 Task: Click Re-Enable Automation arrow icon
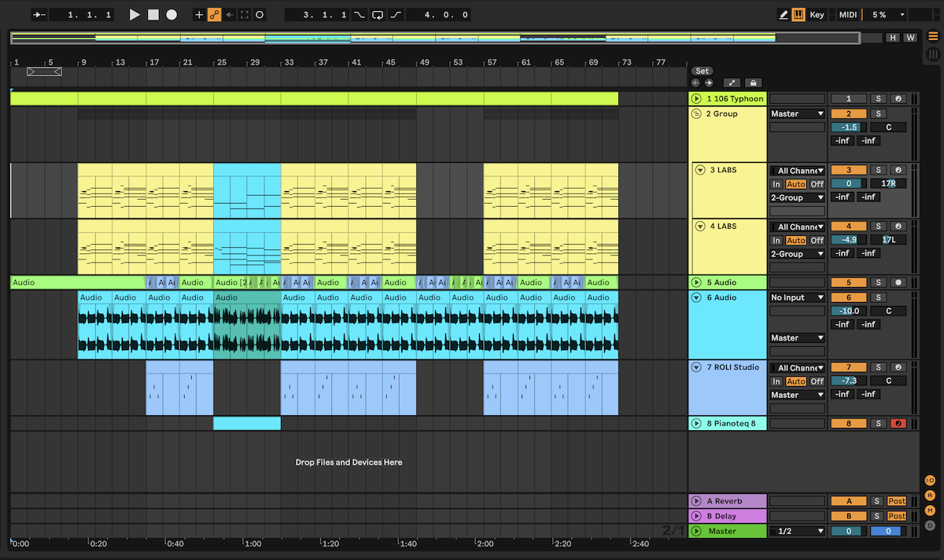click(x=229, y=15)
